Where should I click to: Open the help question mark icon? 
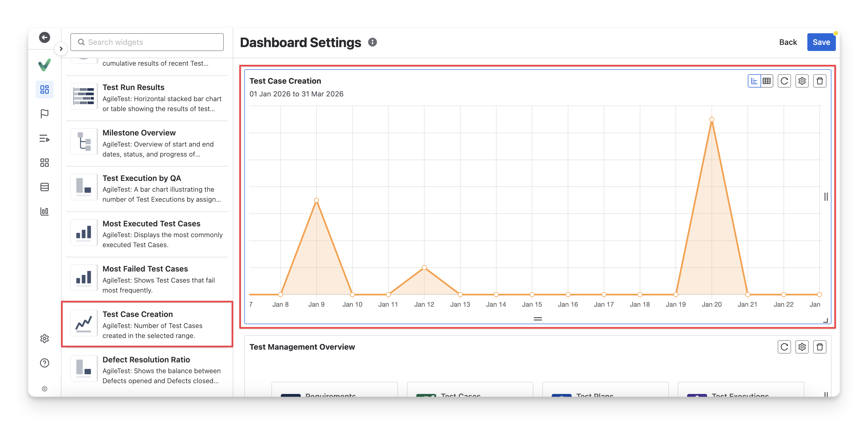(x=45, y=363)
